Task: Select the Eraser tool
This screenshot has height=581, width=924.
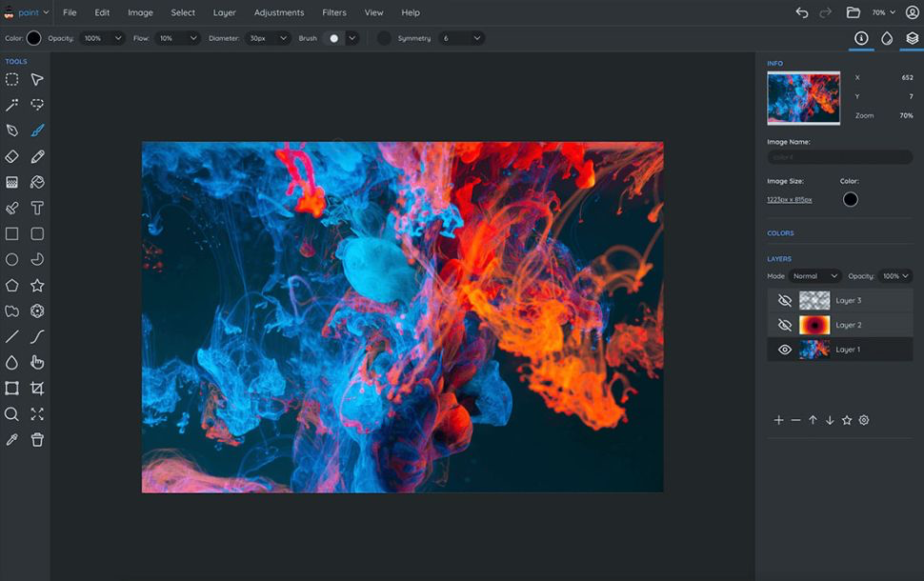Action: point(12,156)
